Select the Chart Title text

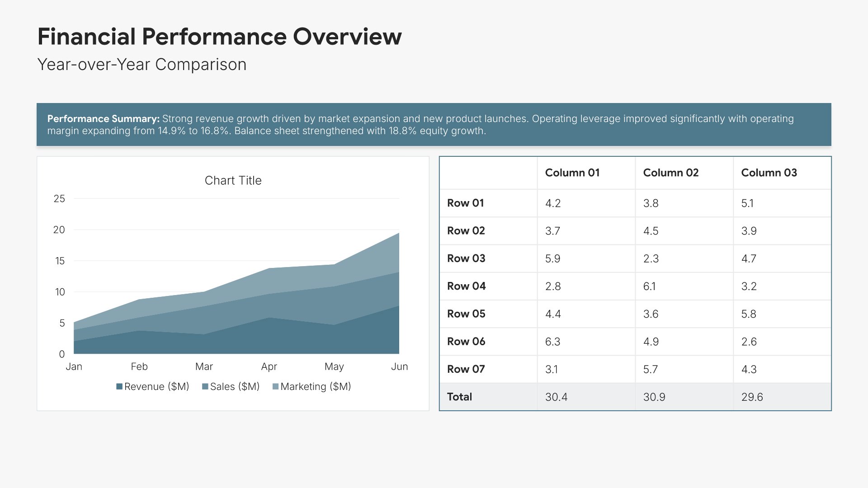coord(233,181)
